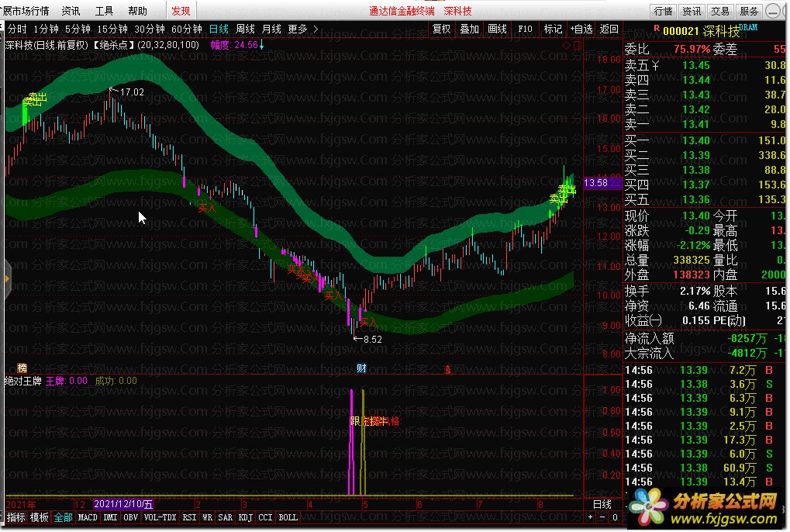Screen dimensions: 790x532
Task: Click the ¥ icon next to 卖五
Action: point(655,65)
